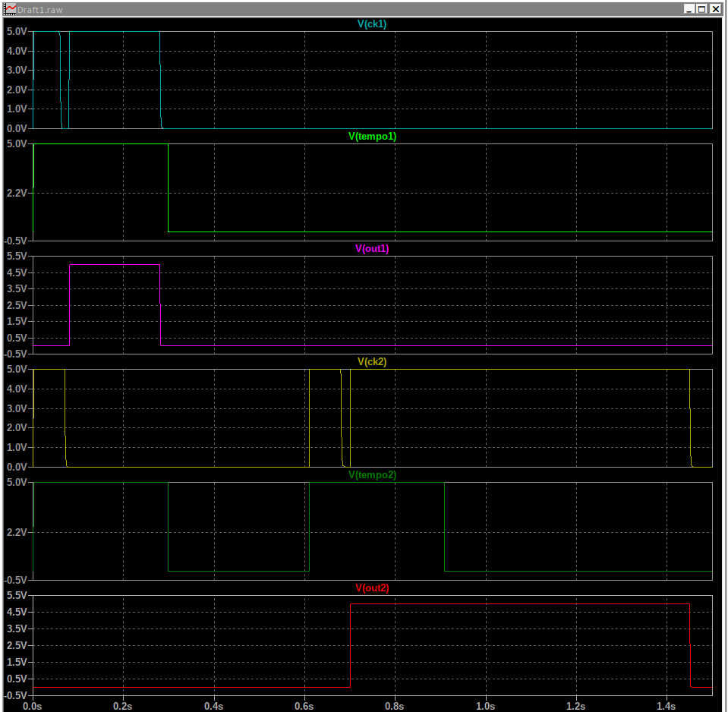This screenshot has width=728, height=712.
Task: Click the V(ck2) trace label
Action: (x=372, y=361)
